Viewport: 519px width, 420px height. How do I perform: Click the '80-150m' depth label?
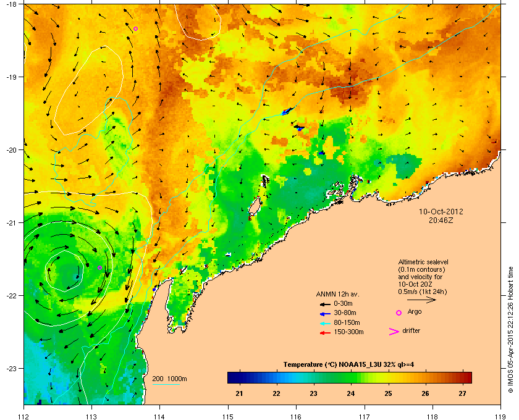pos(347,322)
